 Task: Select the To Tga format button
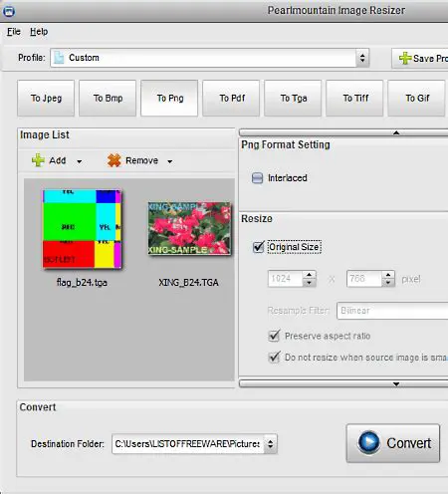[x=293, y=98]
